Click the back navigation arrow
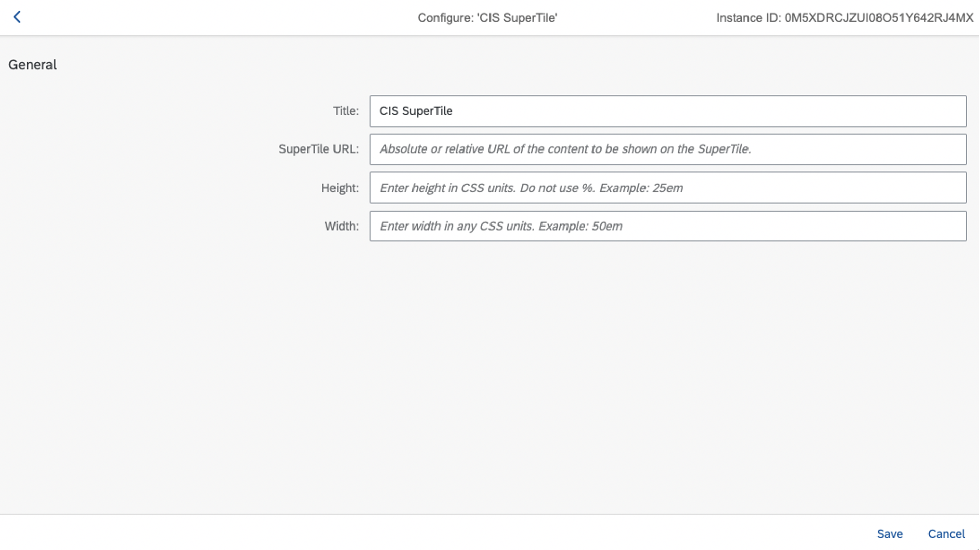The height and width of the screenshot is (550, 980). 17,17
